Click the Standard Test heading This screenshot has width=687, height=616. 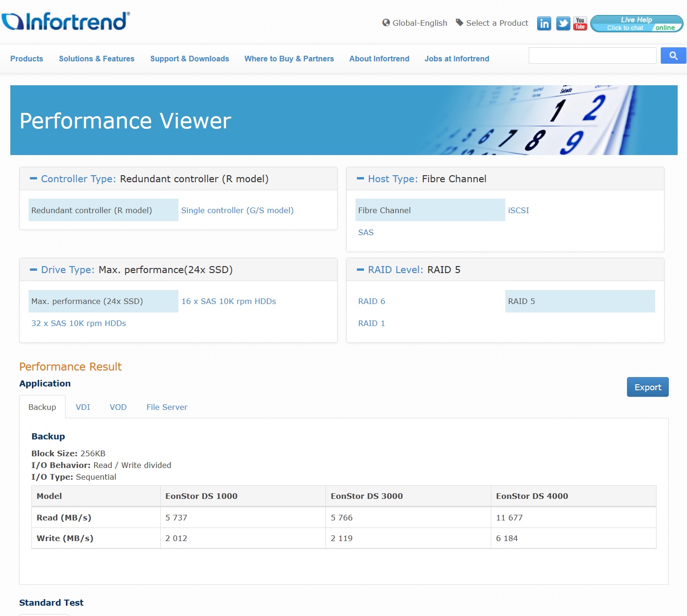pos(52,602)
